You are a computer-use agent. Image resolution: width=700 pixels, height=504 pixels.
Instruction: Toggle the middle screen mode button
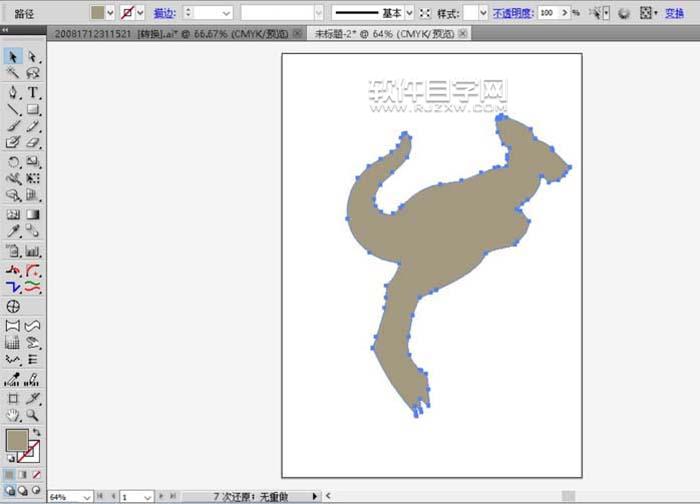click(x=23, y=491)
